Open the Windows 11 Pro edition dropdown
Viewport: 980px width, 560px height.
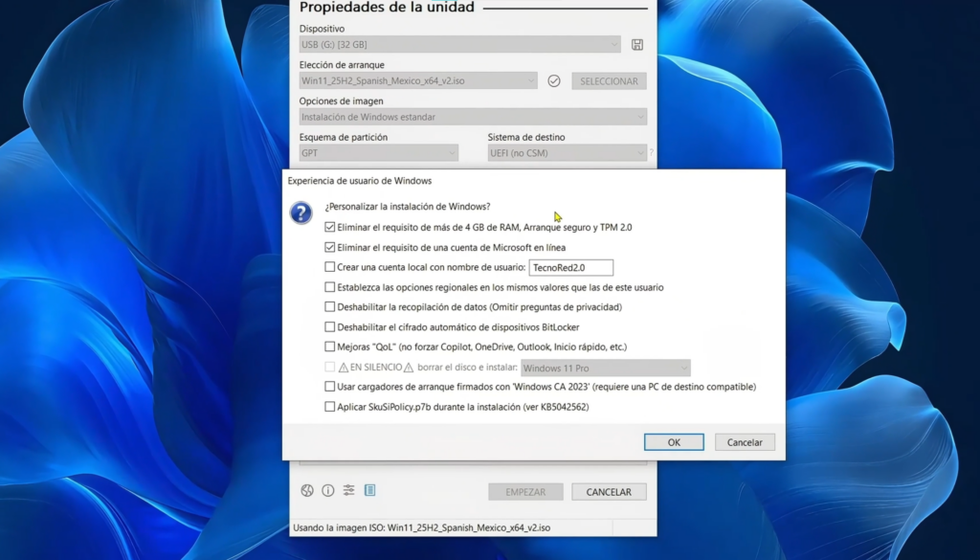605,369
